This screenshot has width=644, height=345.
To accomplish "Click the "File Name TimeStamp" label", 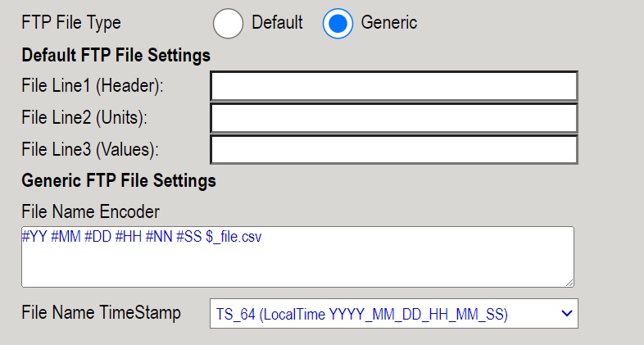I will 101,312.
